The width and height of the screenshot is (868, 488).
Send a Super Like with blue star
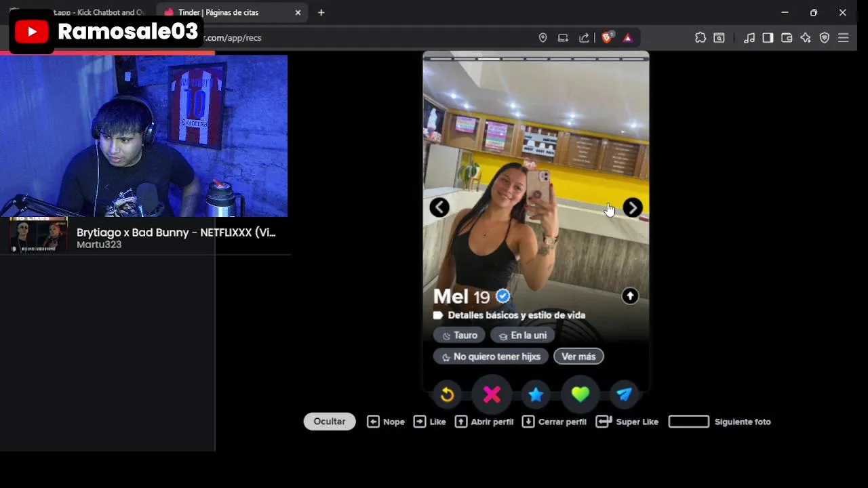point(536,394)
